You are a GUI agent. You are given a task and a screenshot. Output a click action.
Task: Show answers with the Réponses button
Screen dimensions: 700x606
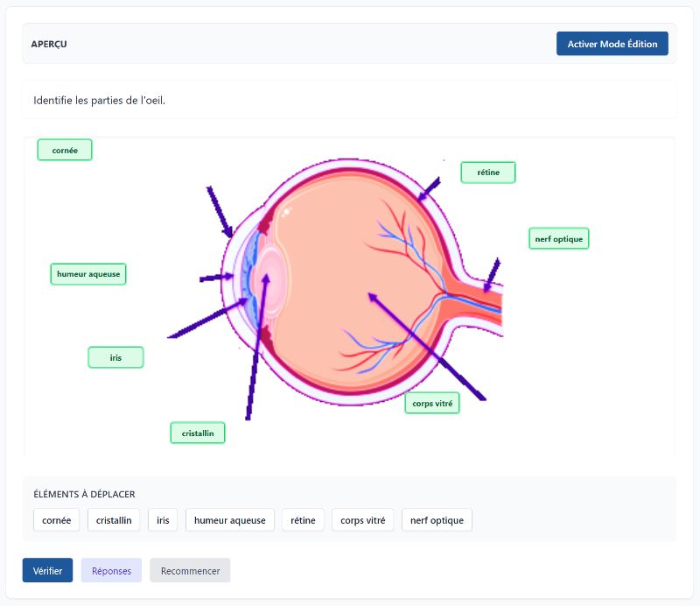[111, 571]
